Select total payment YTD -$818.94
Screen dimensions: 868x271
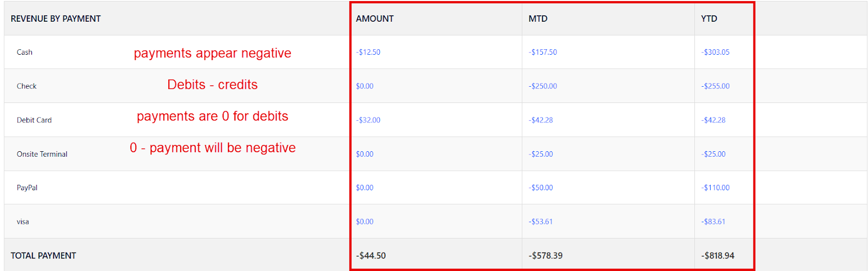tap(718, 256)
